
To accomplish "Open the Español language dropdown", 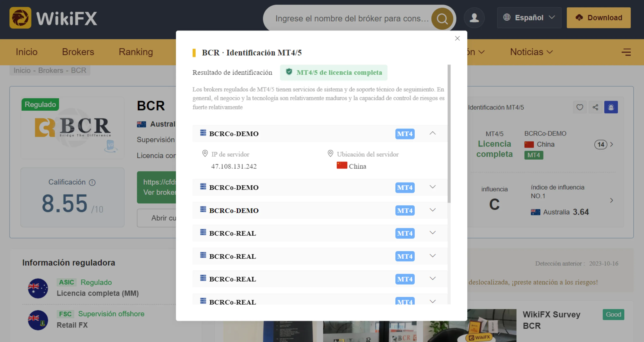I will point(529,18).
